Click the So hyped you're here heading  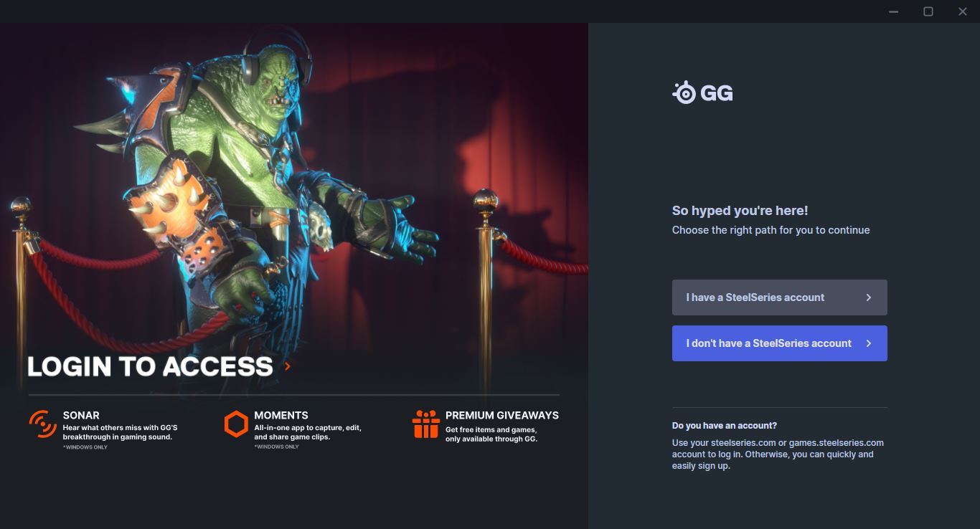click(x=740, y=211)
